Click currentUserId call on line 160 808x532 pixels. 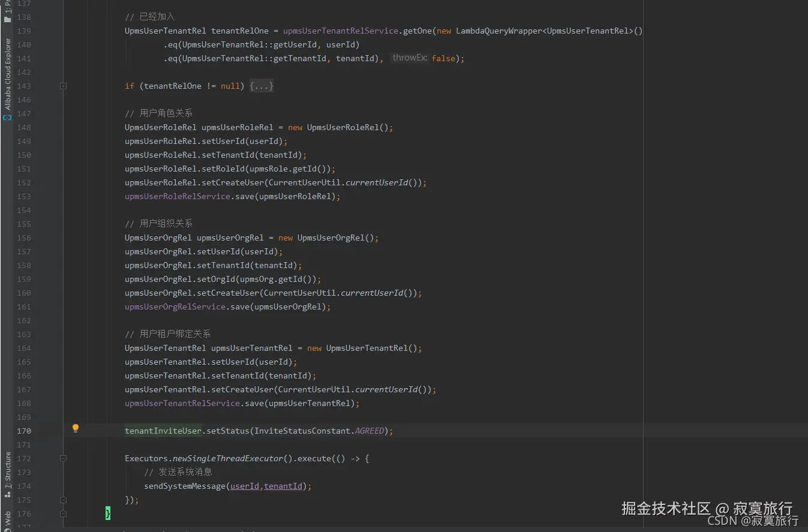pyautogui.click(x=372, y=293)
